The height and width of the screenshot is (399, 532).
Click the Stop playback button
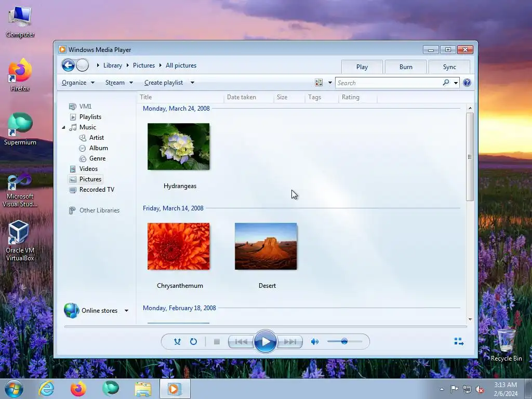217,342
